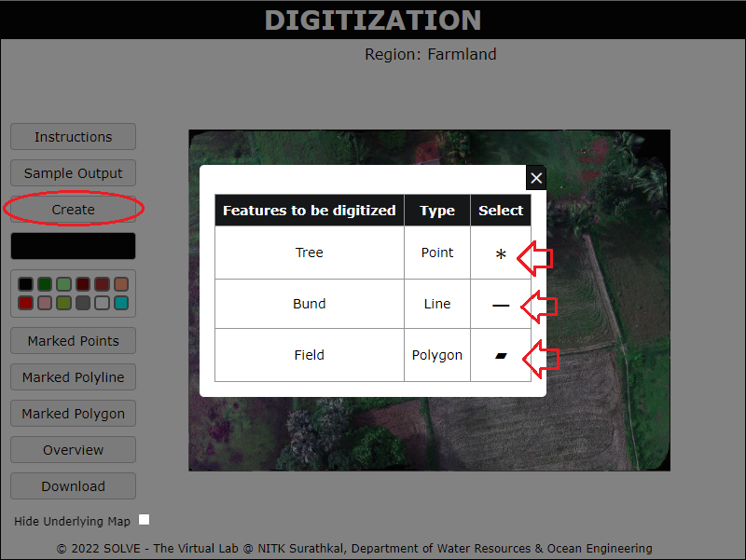Viewport: 746px width, 560px height.
Task: View the Sample Output
Action: click(73, 173)
